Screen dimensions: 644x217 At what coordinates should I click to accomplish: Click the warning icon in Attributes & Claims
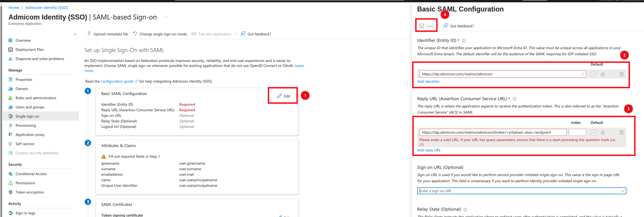pyautogui.click(x=104, y=157)
